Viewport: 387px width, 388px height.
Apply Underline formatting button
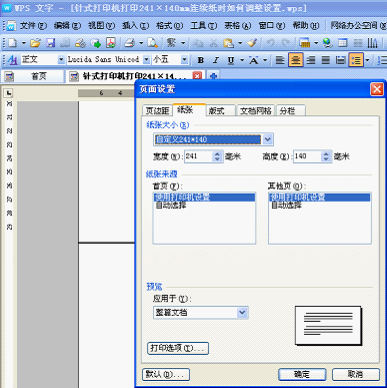(231, 60)
